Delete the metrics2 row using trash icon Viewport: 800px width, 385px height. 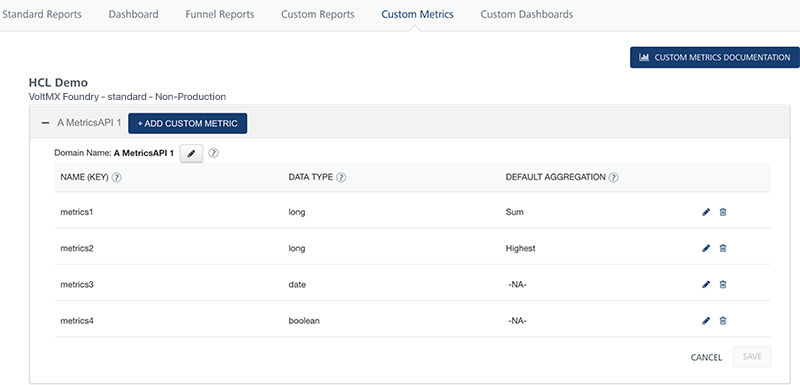click(x=723, y=248)
